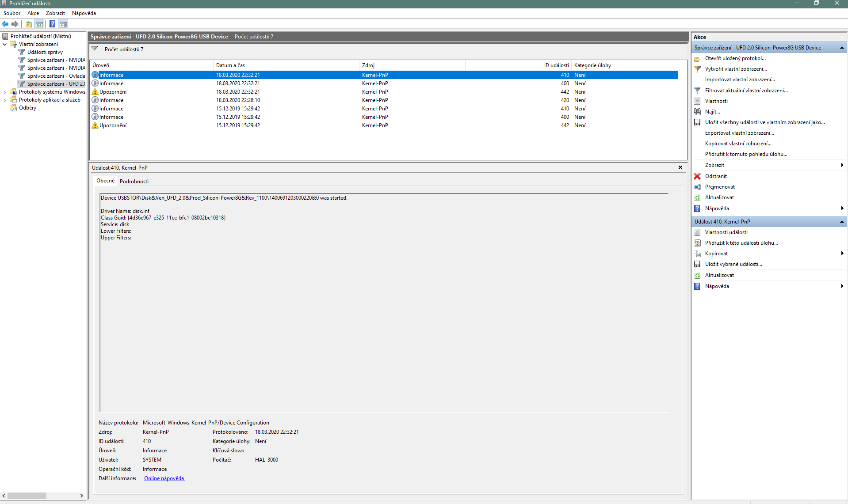Select the Upozornění event from 18.03.2020
848x504 pixels.
click(x=113, y=92)
